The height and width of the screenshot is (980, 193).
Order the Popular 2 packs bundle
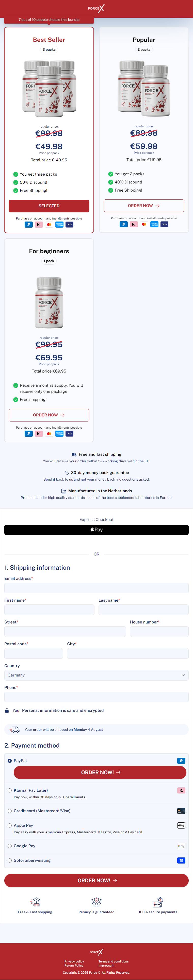144,206
